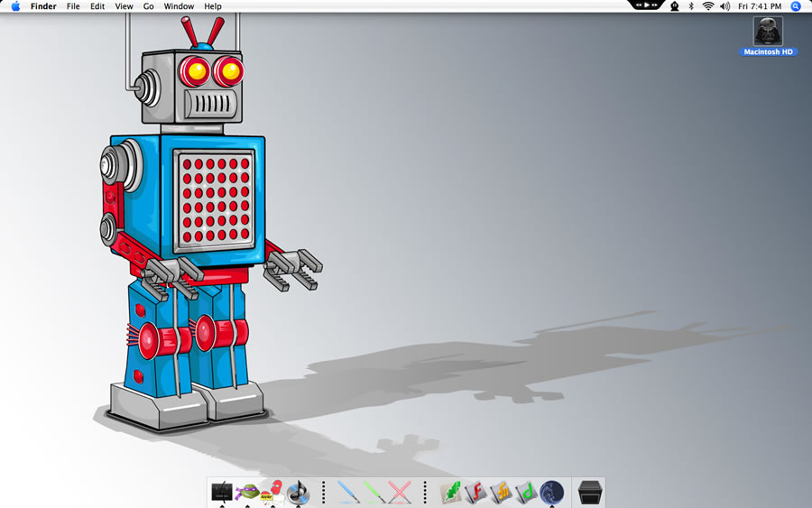The image size is (812, 508).
Task: Launch the red F Flash dock icon
Action: coord(475,492)
